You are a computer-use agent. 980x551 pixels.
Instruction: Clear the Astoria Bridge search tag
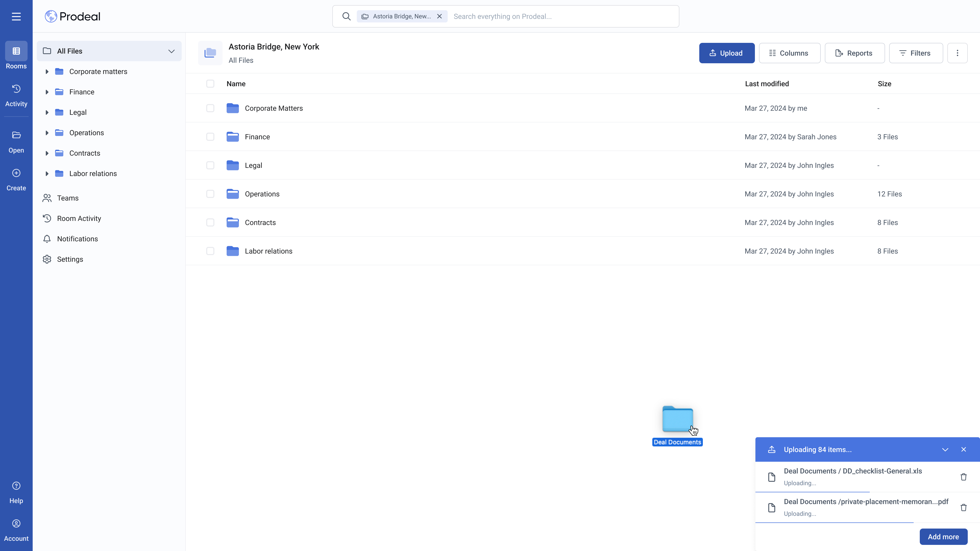pyautogui.click(x=439, y=16)
